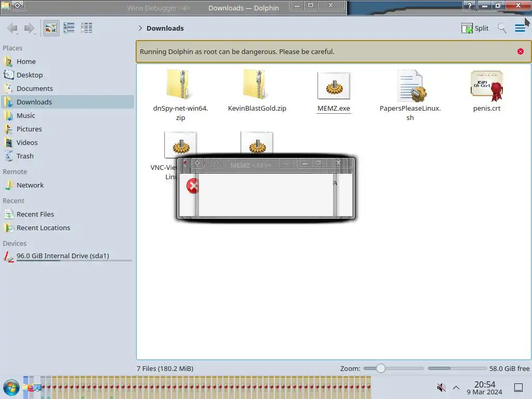532x399 pixels.
Task: Open the Dolphin search tool
Action: [x=502, y=28]
